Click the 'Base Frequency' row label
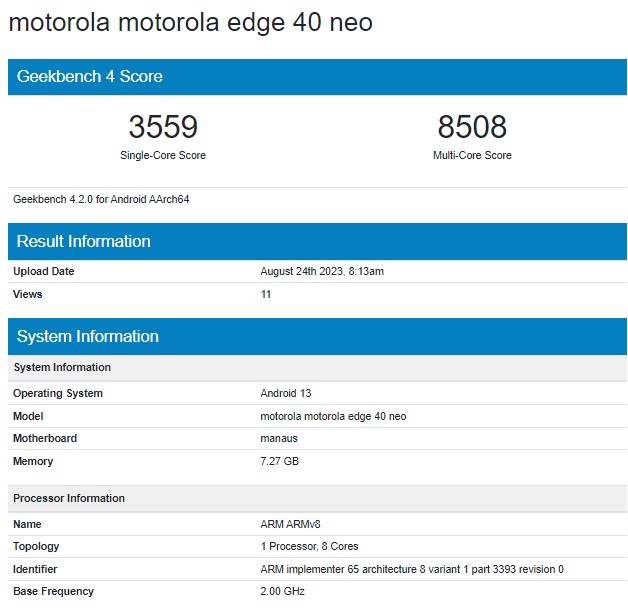The image size is (628, 616). [53, 592]
